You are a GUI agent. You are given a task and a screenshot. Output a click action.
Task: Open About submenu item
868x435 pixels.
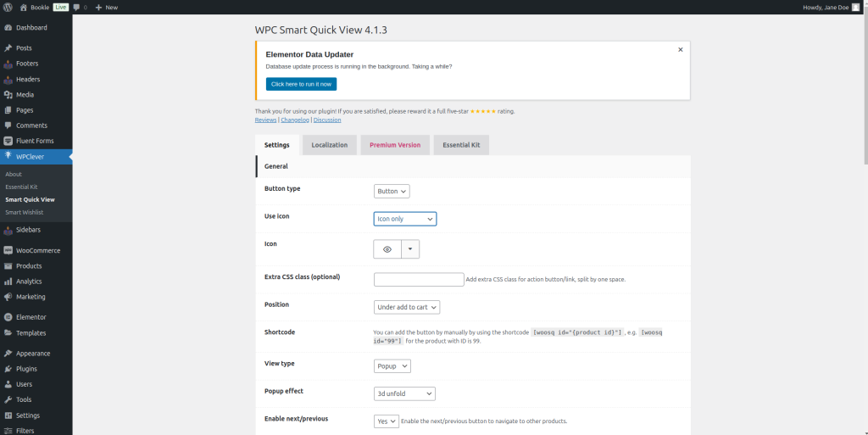click(x=14, y=174)
